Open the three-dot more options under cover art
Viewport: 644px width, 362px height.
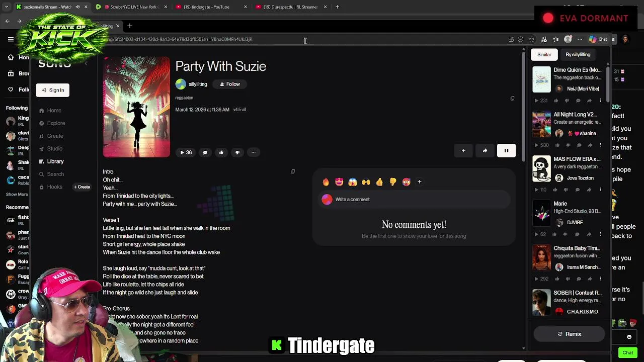click(254, 152)
